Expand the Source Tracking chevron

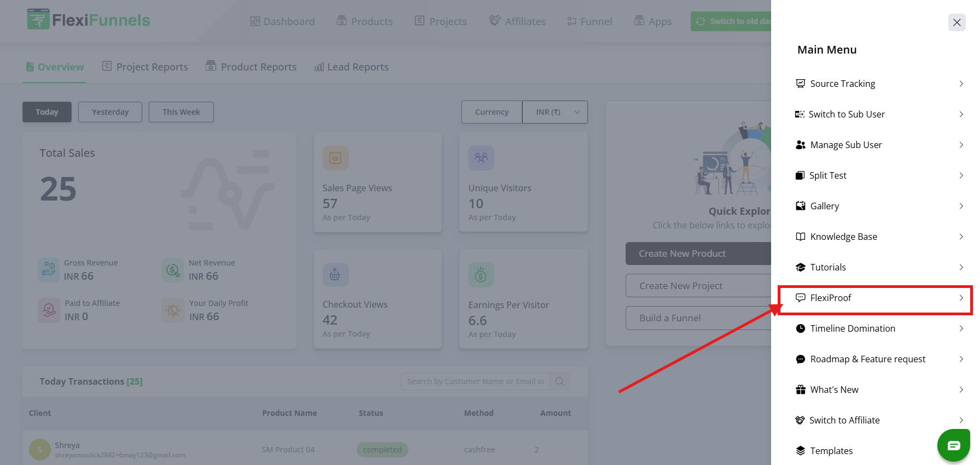pos(961,84)
